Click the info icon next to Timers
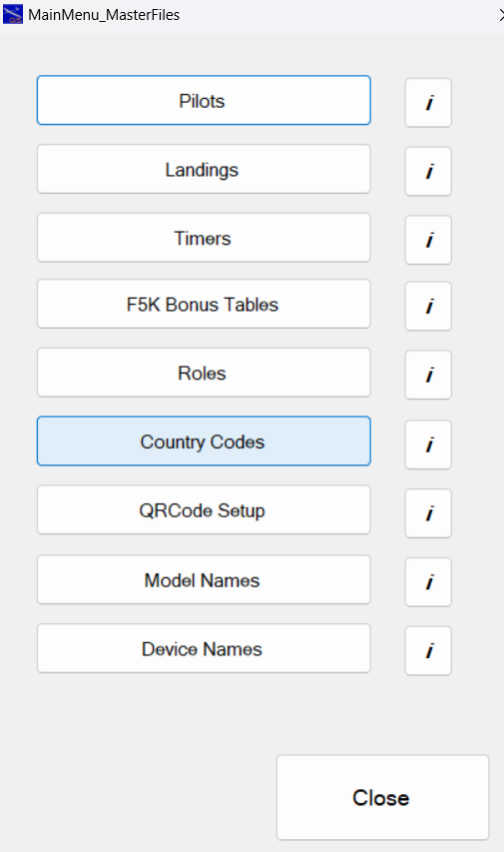Image resolution: width=504 pixels, height=852 pixels. click(428, 240)
